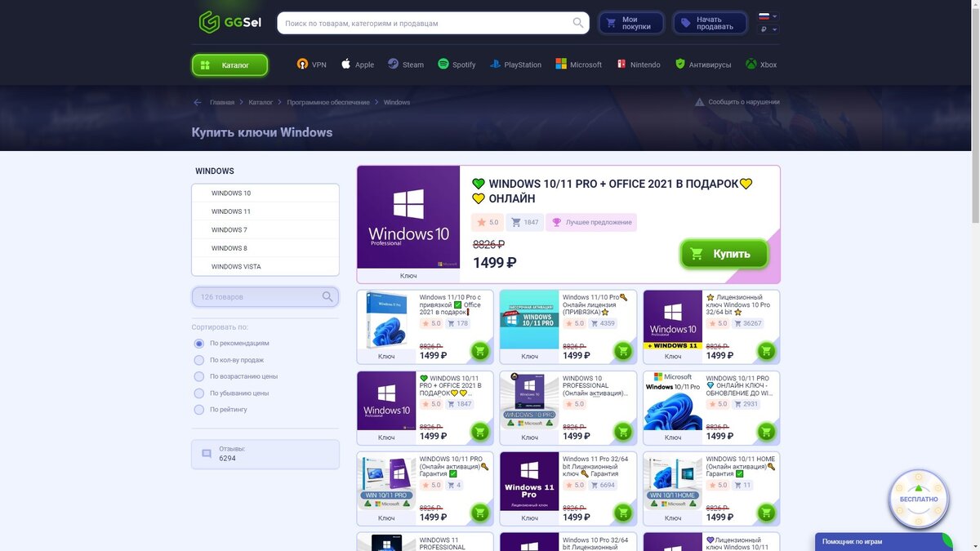Screen dimensions: 980x551
Task: Go to Каталог breadcrumb link
Action: 261,103
